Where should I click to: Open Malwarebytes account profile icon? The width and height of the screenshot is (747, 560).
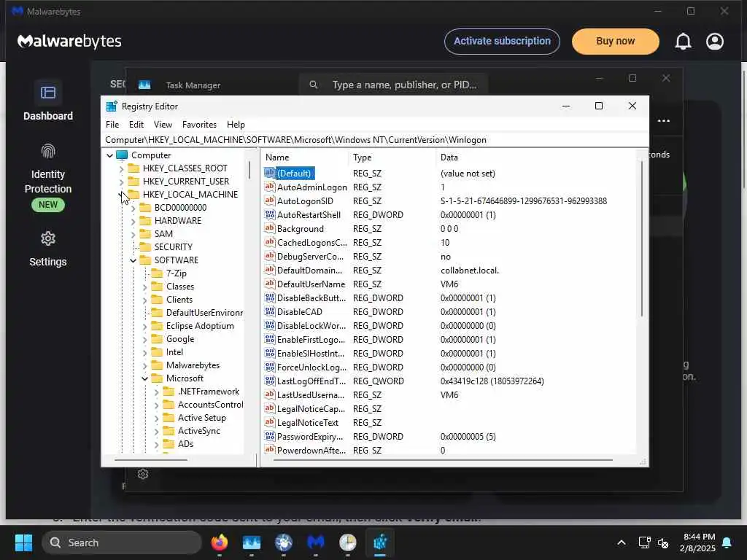[x=715, y=42]
